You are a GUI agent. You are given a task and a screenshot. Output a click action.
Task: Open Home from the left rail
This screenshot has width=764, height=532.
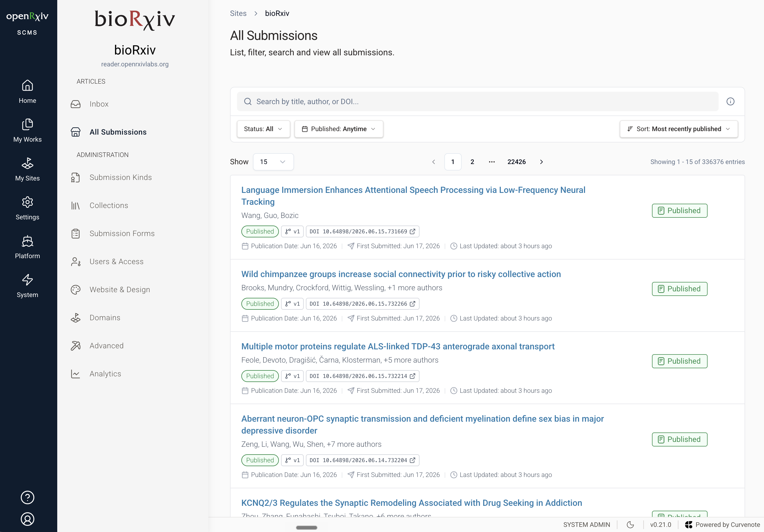pos(27,92)
